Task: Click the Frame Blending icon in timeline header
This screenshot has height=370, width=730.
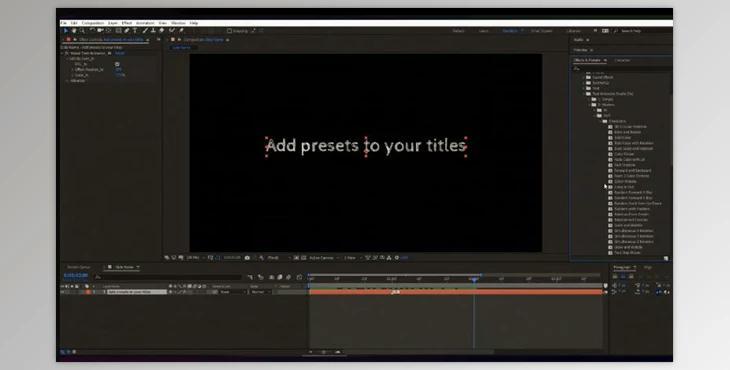Action: tap(280, 277)
